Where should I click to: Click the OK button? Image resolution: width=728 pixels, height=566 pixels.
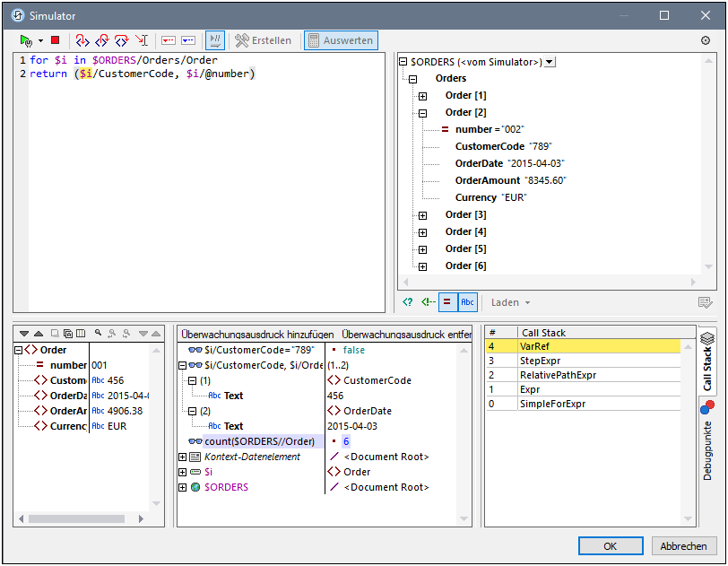(610, 546)
